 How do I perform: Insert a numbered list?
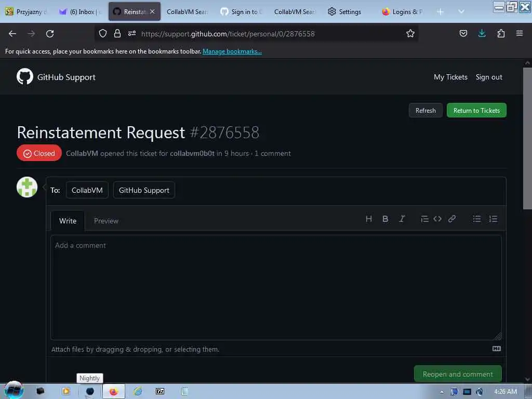pyautogui.click(x=493, y=219)
